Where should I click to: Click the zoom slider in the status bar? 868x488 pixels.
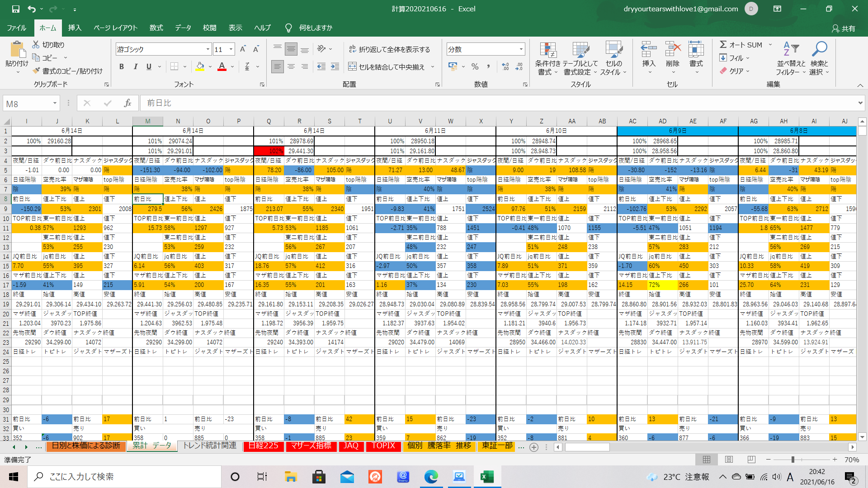[793, 460]
